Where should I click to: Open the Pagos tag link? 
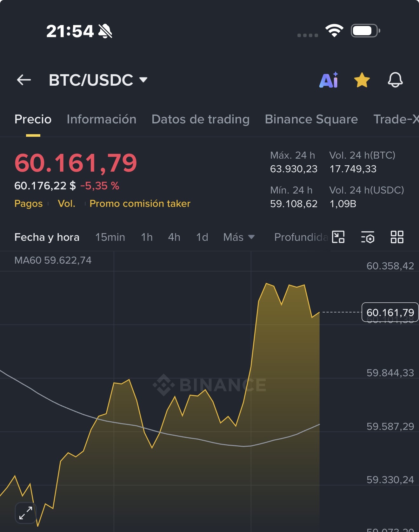(x=29, y=204)
